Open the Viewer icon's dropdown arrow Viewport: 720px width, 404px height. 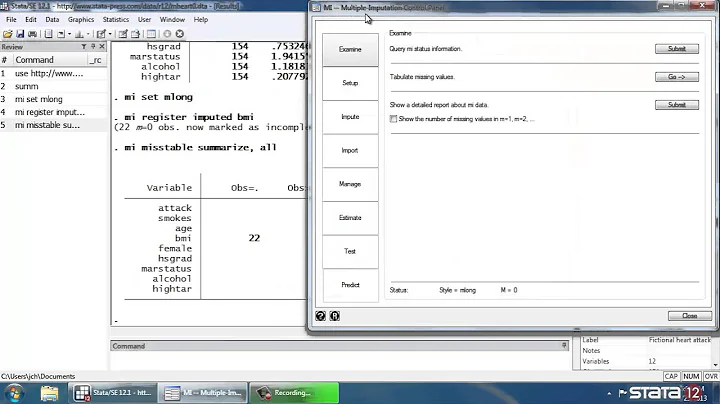[x=69, y=34]
